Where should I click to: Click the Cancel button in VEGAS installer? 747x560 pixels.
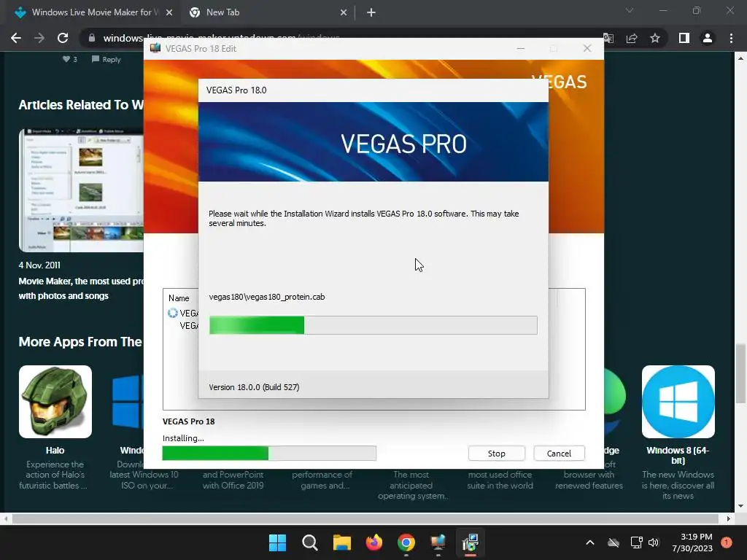tap(559, 454)
